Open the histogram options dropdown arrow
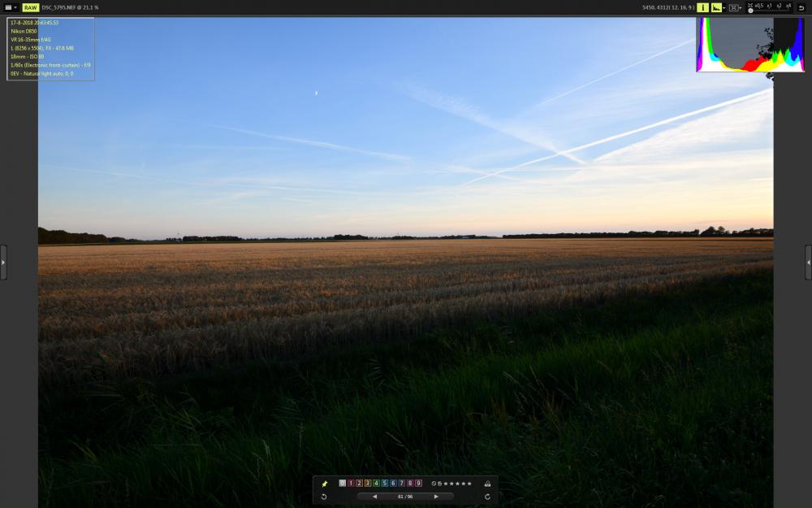 point(724,8)
